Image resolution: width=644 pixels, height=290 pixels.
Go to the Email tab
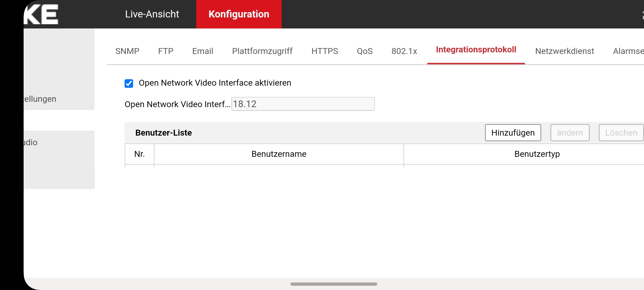click(203, 51)
